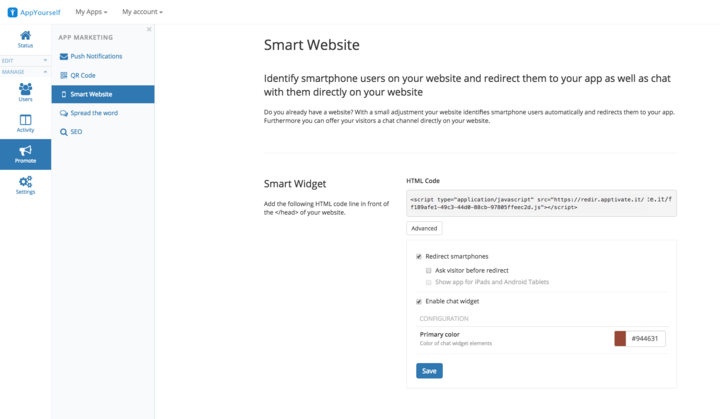This screenshot has height=419, width=720.
Task: Expand the EDIT sidebar section
Action: (25, 61)
